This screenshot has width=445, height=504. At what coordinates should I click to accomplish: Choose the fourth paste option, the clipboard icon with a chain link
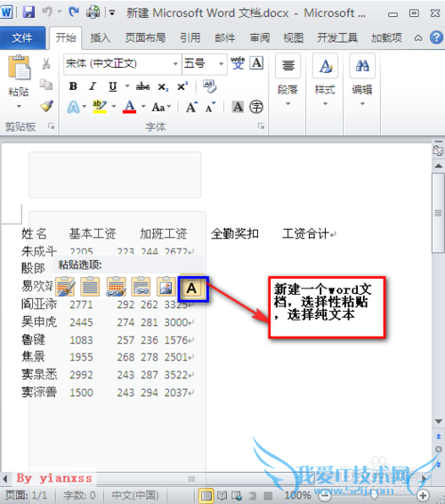pos(141,287)
